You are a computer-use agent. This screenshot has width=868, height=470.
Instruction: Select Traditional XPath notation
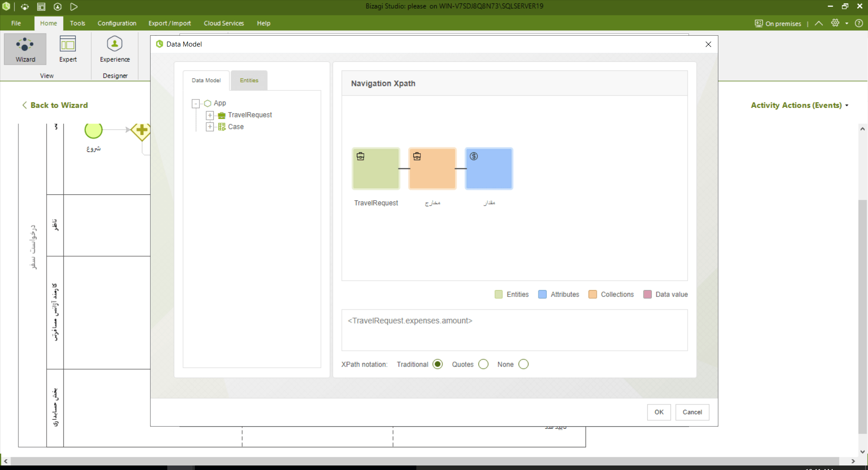click(438, 364)
